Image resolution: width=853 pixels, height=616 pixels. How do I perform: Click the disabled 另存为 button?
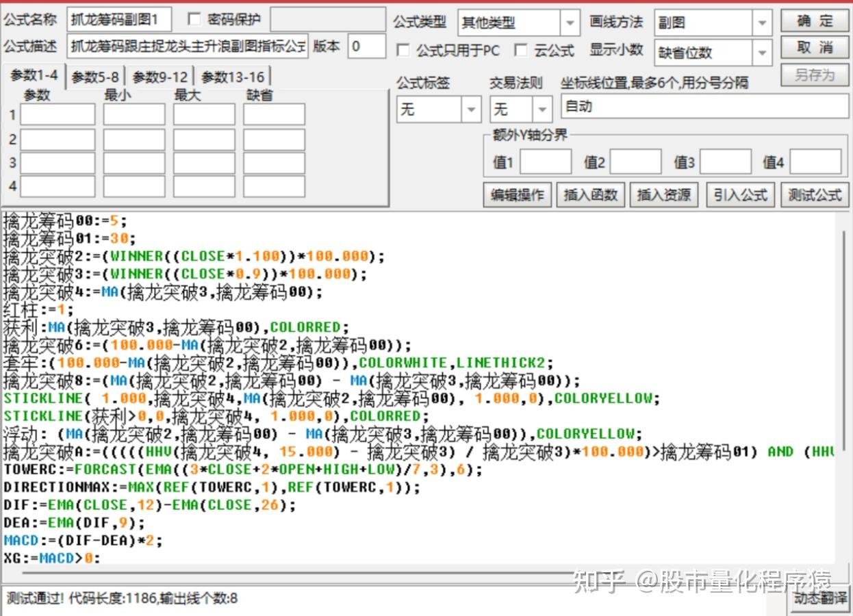pyautogui.click(x=815, y=75)
